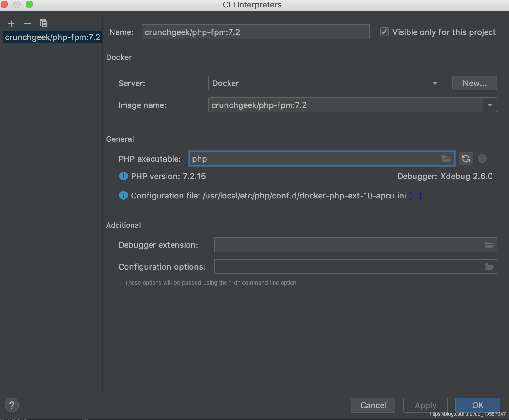Image resolution: width=509 pixels, height=420 pixels.
Task: Reload PHP info with refresh icon
Action: click(466, 159)
